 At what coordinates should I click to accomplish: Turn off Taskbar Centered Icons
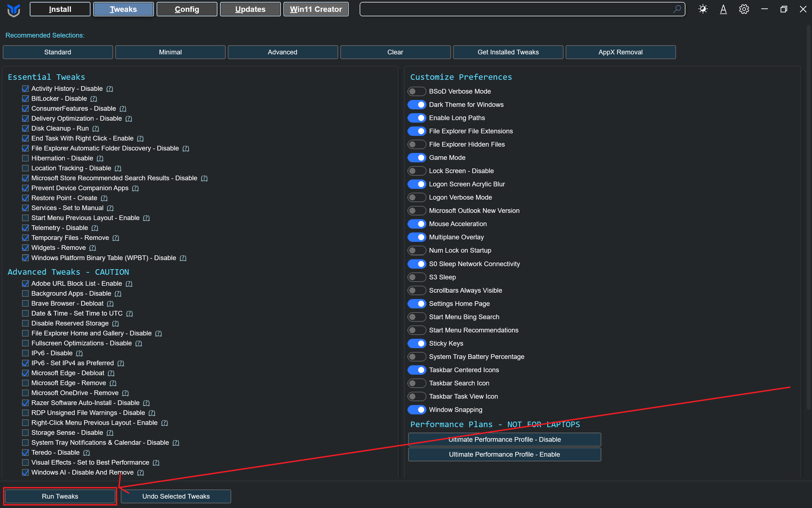point(417,370)
